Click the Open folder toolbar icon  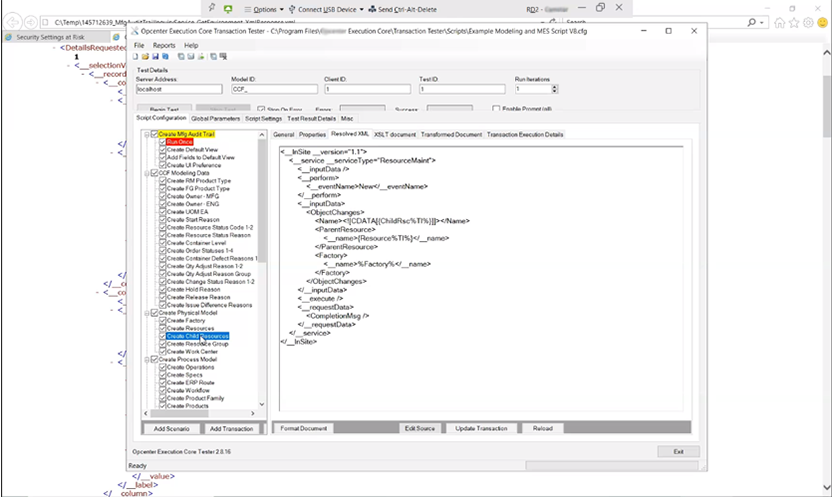(147, 56)
